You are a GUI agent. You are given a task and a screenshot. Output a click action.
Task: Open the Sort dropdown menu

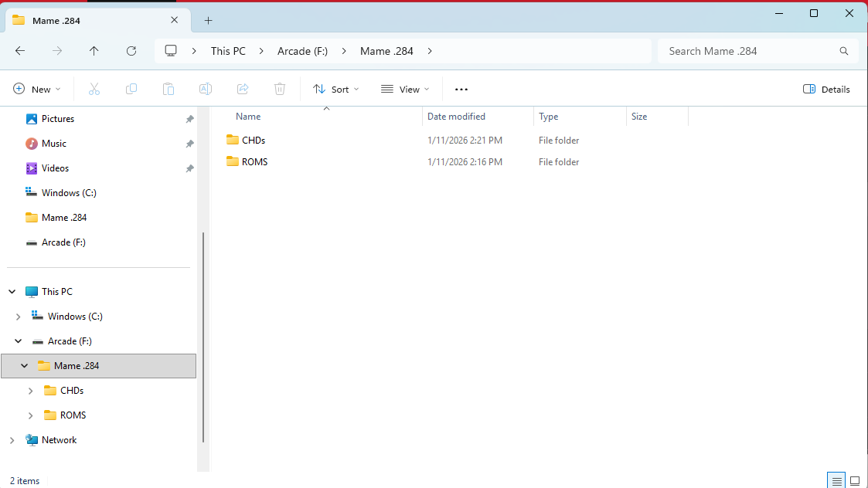(336, 90)
